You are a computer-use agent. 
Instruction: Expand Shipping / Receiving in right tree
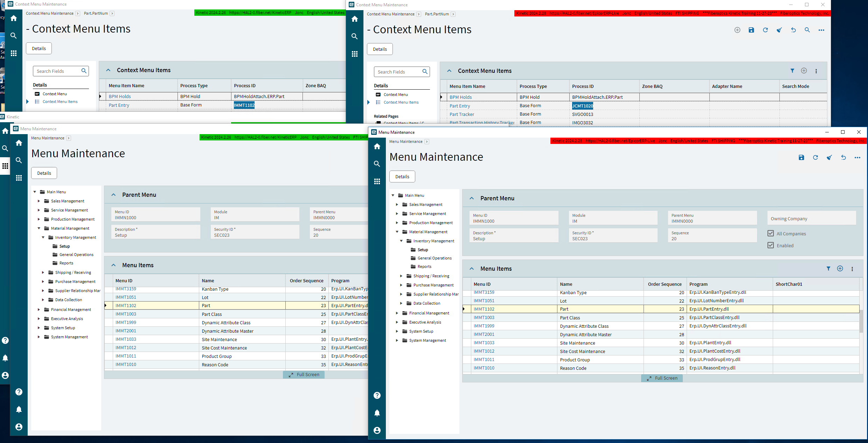(401, 276)
